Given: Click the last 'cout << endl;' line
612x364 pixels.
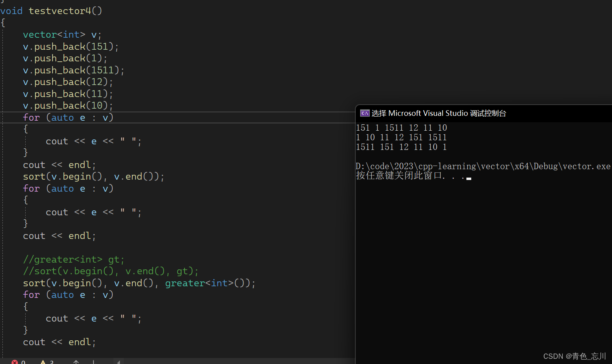Looking at the screenshot, I should tap(59, 342).
